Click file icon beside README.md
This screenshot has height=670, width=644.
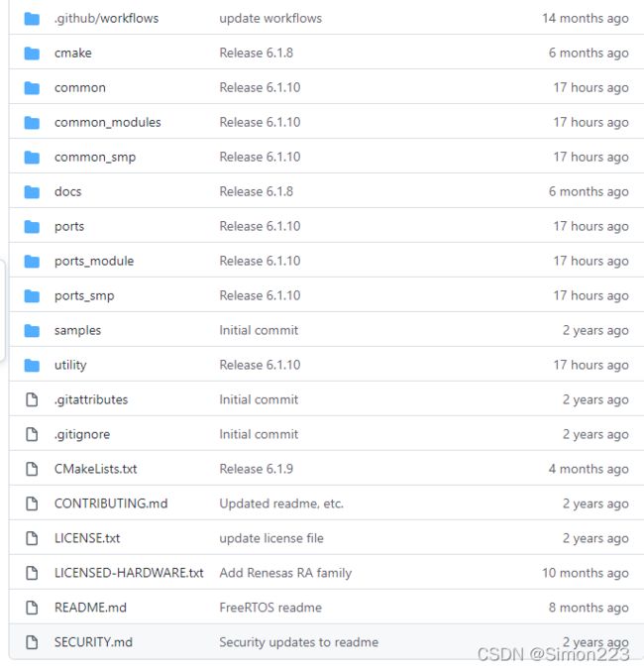(x=32, y=608)
